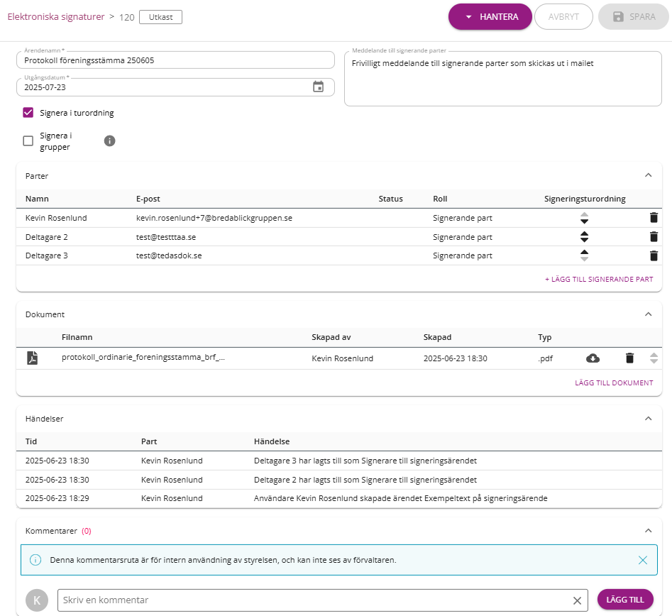
Task: Click Lägg till dokument
Action: (614, 383)
